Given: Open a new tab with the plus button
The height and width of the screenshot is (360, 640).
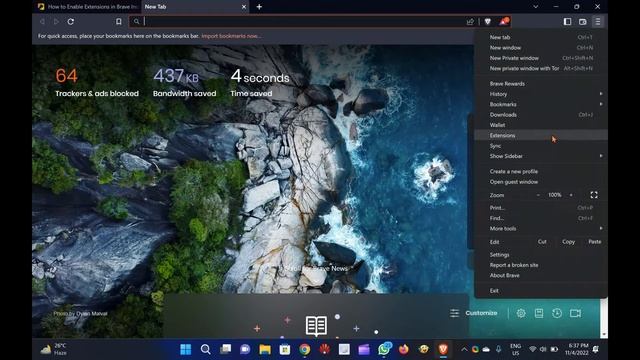Looking at the screenshot, I should (x=259, y=7).
